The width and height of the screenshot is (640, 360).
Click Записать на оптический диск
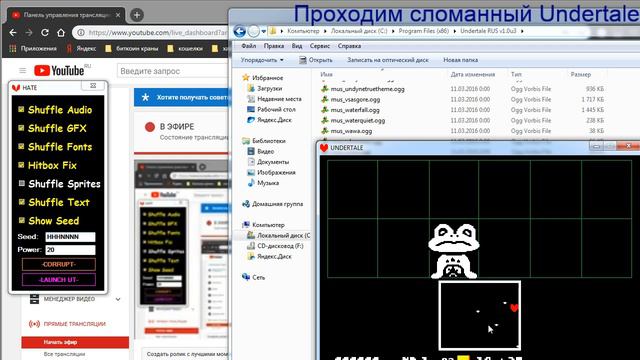388,60
